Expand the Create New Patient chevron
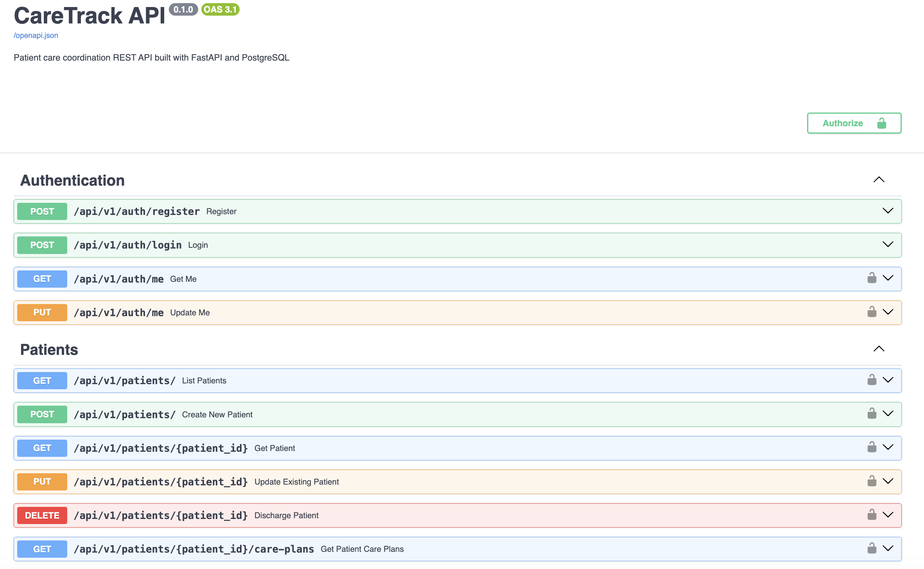The width and height of the screenshot is (924, 569). click(888, 413)
